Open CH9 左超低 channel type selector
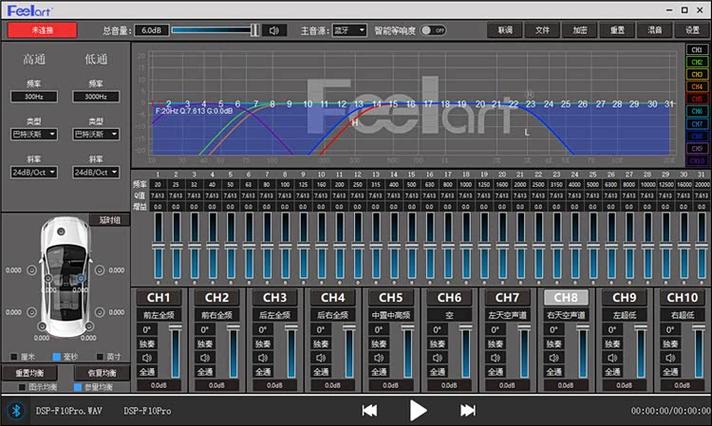The image size is (712, 426). (x=624, y=315)
